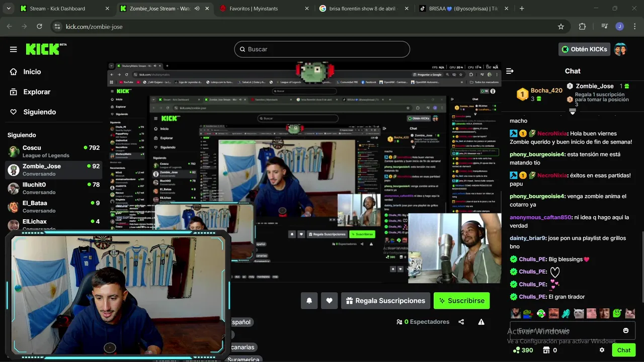Click the Regala Suscripciones button
Viewport: 644px width, 362px height.
(x=385, y=301)
